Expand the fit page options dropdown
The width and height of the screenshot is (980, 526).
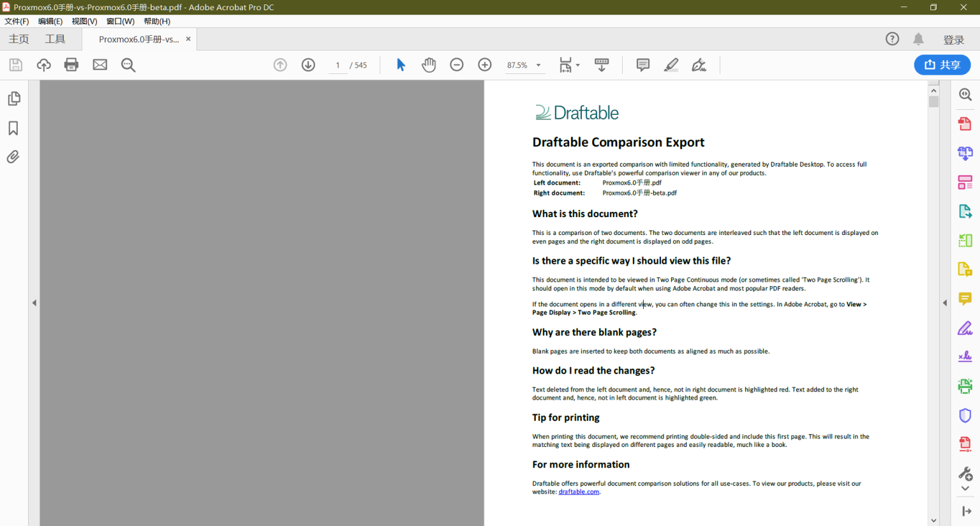click(578, 65)
